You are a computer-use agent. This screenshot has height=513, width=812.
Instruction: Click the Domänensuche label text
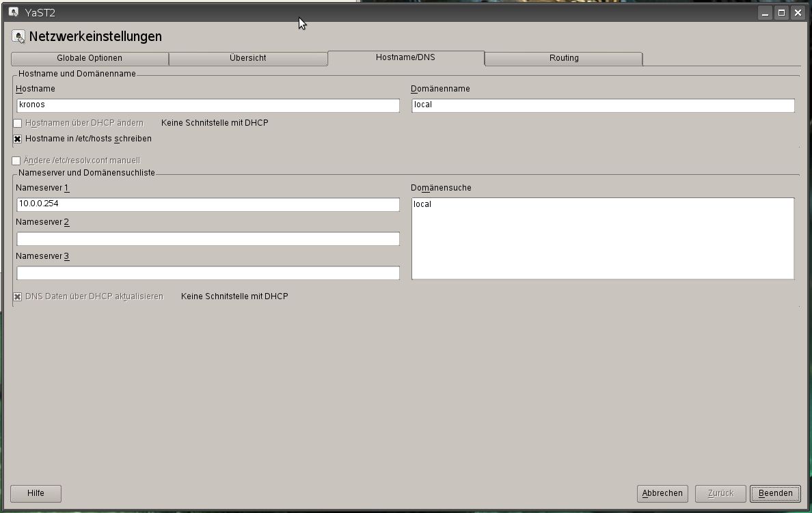pyautogui.click(x=441, y=188)
